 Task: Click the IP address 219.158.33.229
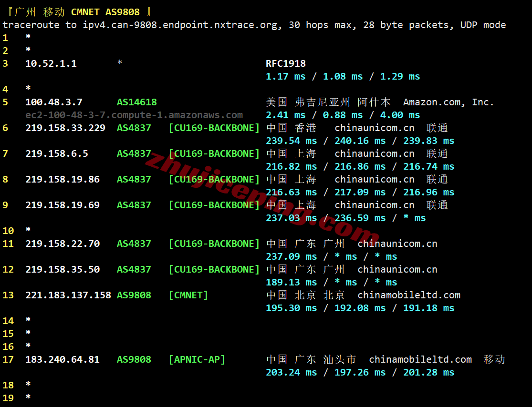point(65,128)
